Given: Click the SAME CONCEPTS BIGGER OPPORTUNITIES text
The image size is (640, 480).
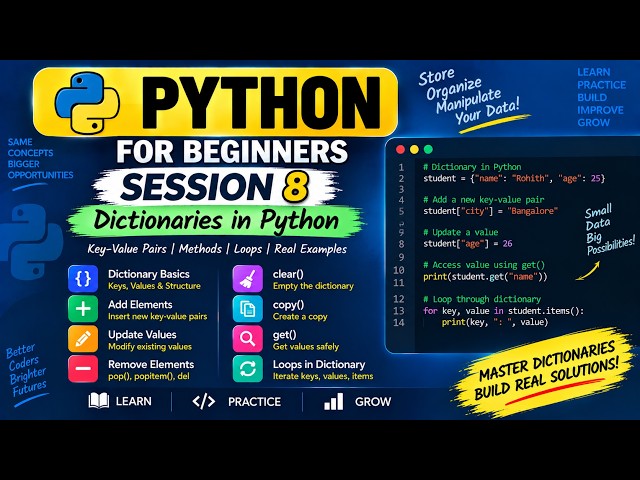Looking at the screenshot, I should pyautogui.click(x=40, y=159).
